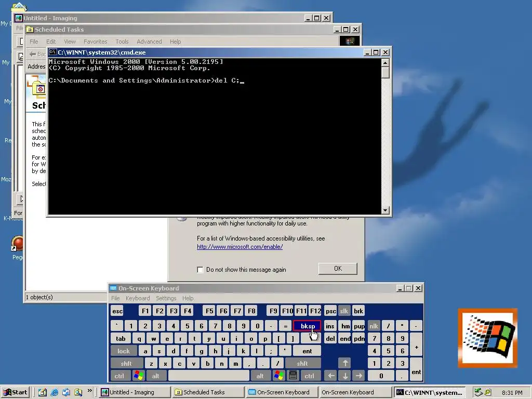
Task: Toggle the right alt key
Action: pos(260,376)
